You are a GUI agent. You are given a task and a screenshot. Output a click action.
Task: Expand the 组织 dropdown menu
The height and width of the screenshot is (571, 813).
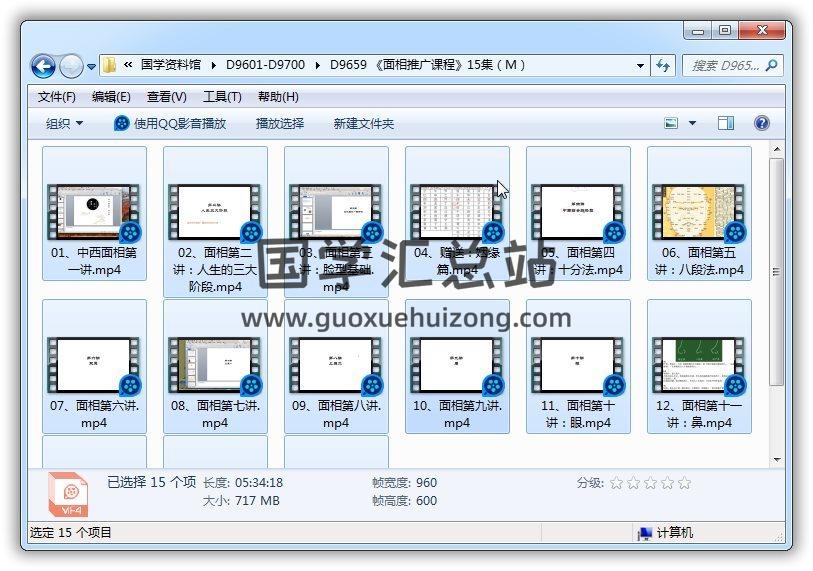click(65, 123)
